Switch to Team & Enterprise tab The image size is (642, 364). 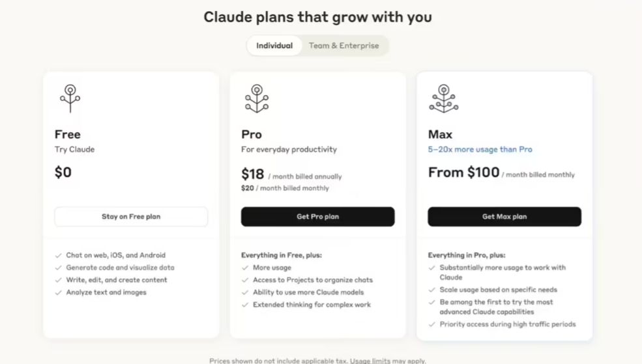[343, 46]
